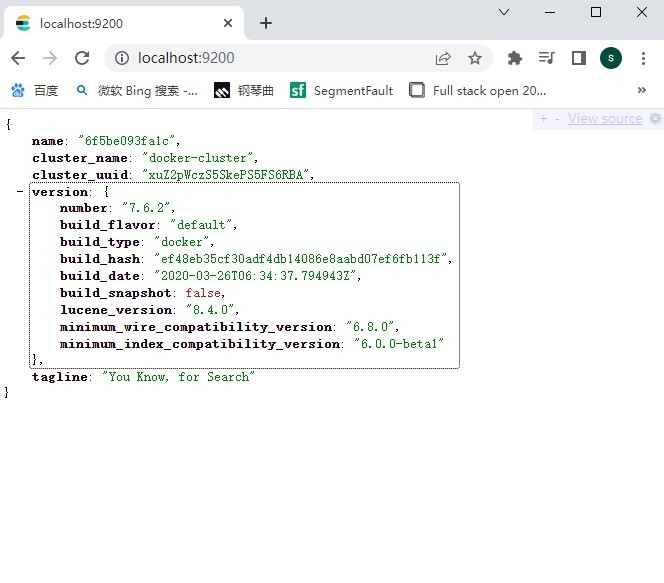Open the Chrome three-dot menu
The height and width of the screenshot is (583, 664).
click(x=643, y=58)
